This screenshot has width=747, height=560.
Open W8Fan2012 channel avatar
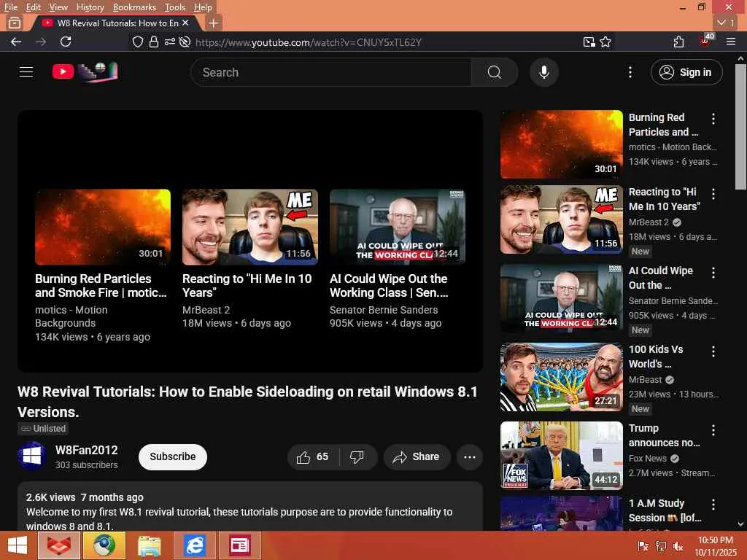click(x=32, y=456)
